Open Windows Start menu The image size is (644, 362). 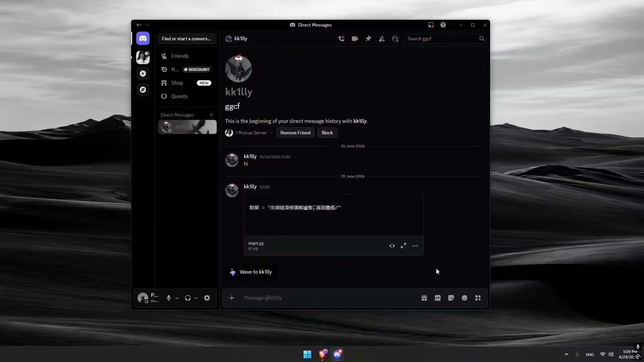[307, 354]
